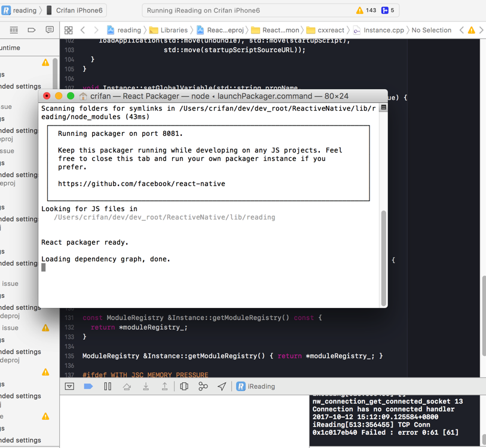Viewport: 486px width, 448px height.
Task: Click the jump bar warning icon
Action: (472, 30)
